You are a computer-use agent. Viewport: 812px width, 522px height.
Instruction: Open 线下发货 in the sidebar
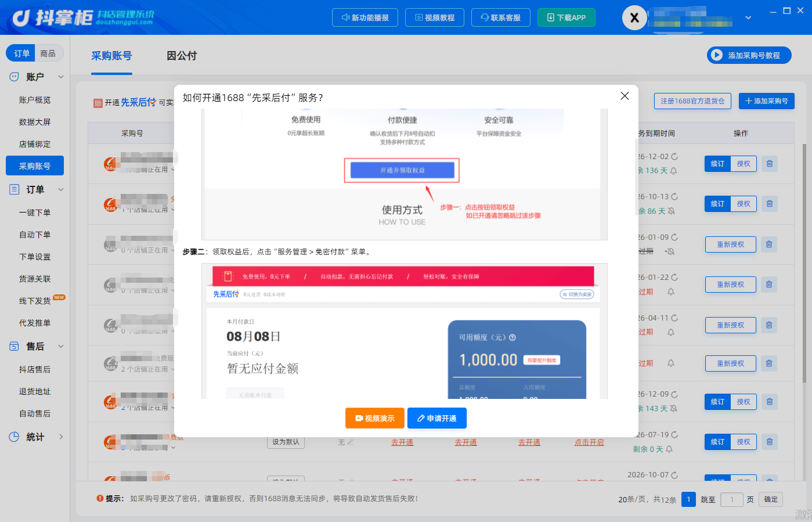point(35,301)
